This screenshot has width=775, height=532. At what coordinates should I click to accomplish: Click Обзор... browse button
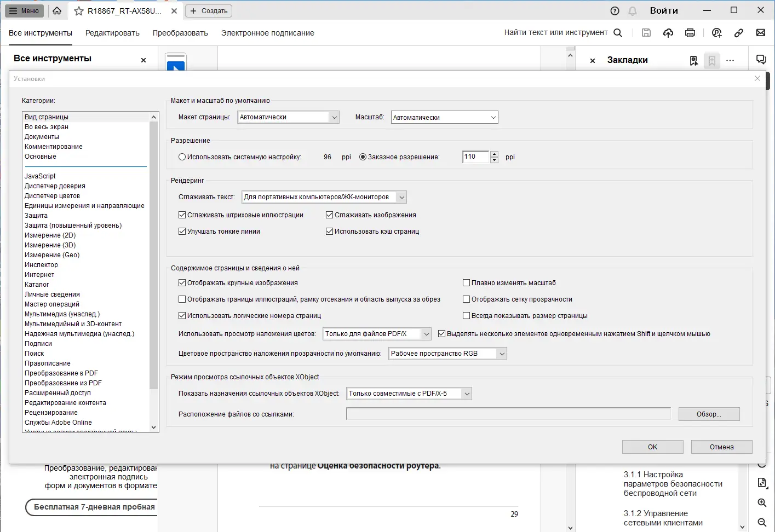pos(709,414)
